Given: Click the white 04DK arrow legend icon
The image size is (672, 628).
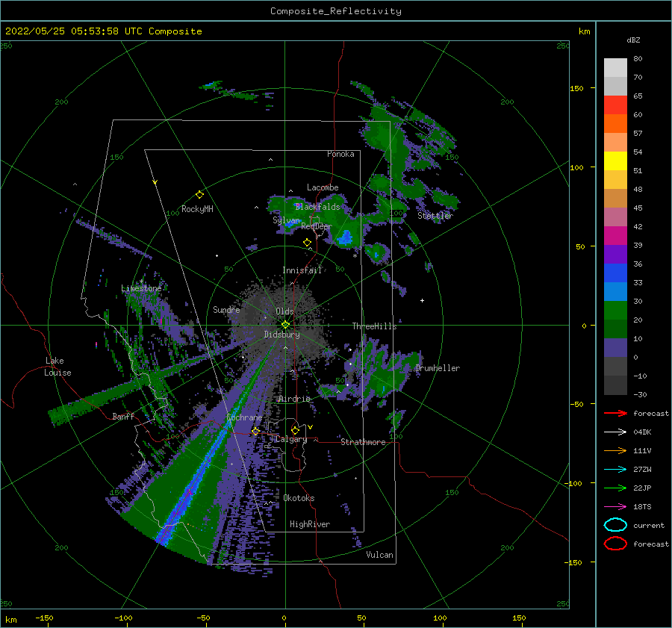Looking at the screenshot, I should (615, 432).
